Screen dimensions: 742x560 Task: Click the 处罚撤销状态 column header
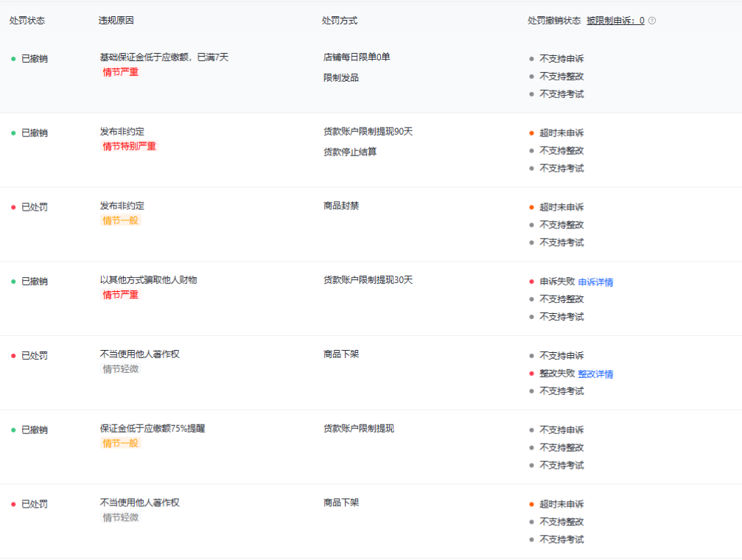pyautogui.click(x=554, y=21)
